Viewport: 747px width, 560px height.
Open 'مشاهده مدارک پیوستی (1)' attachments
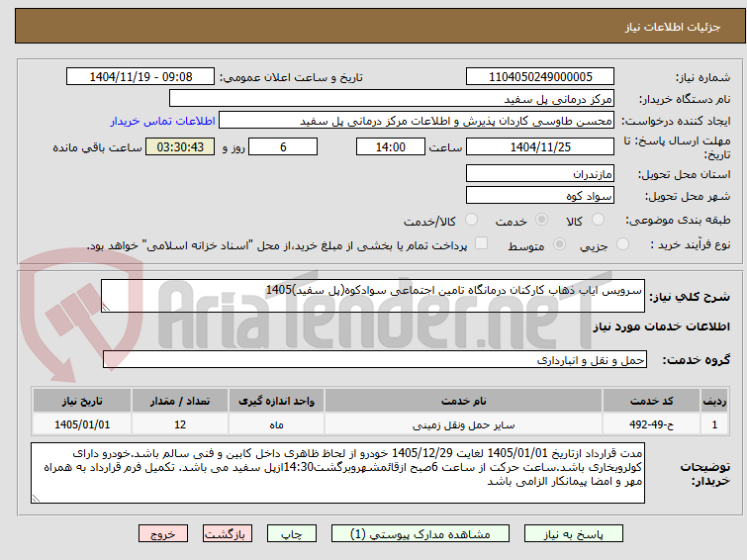pyautogui.click(x=420, y=534)
